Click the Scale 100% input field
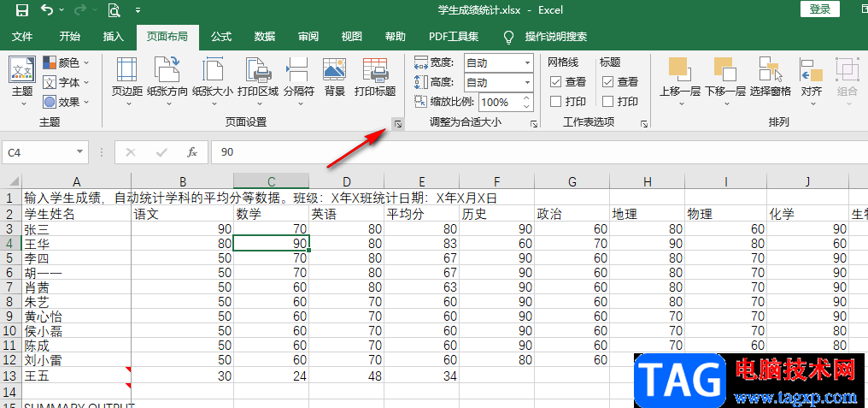Viewport: 868px width, 408px height. pos(499,102)
